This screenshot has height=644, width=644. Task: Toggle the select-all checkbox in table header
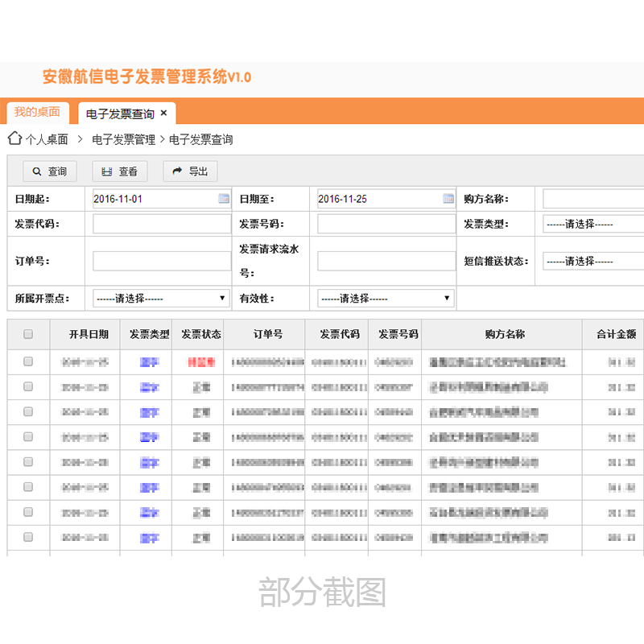coord(28,334)
